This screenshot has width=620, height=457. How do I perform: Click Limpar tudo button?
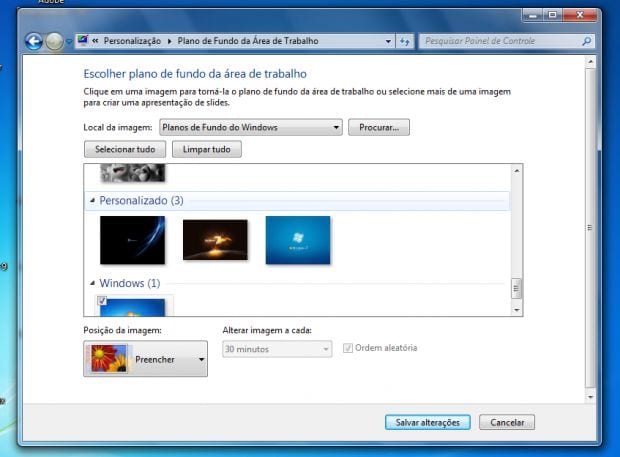tap(206, 149)
